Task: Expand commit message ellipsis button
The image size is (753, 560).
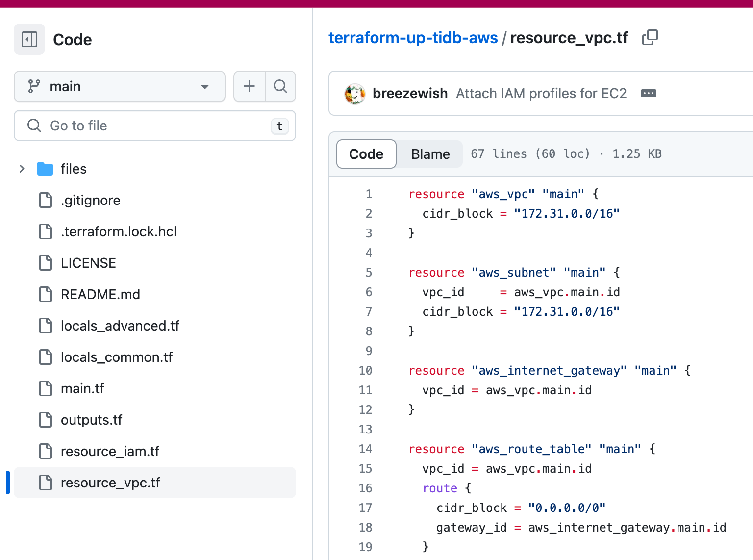Action: click(x=649, y=93)
